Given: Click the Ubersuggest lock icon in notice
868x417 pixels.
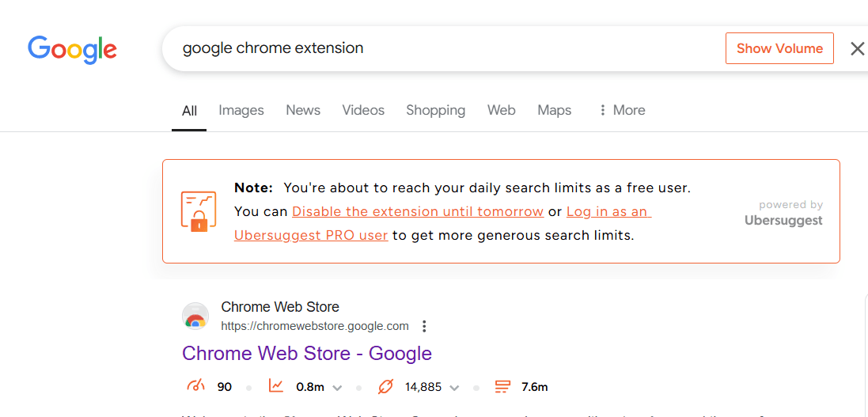Looking at the screenshot, I should click(198, 211).
